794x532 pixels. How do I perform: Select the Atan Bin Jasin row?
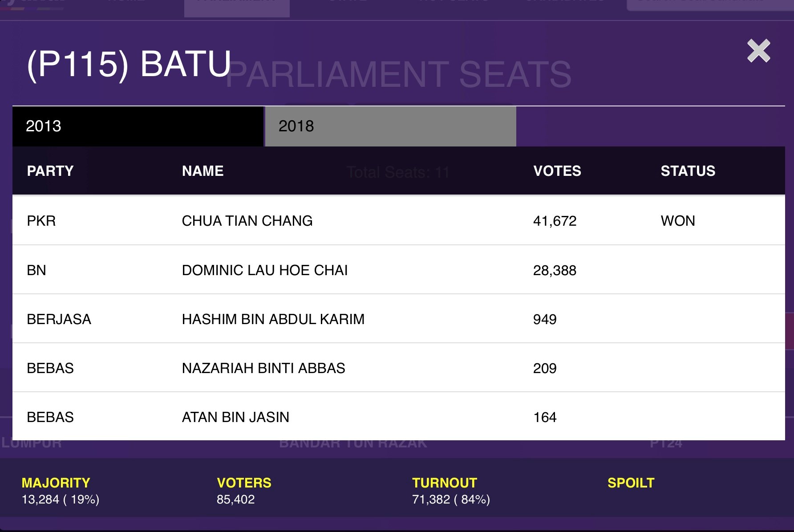(x=399, y=417)
